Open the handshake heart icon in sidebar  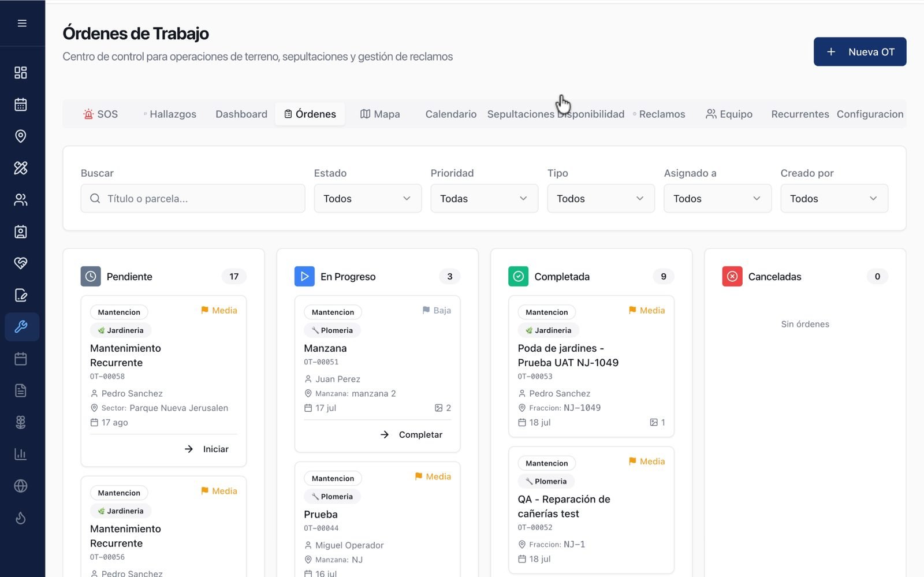[21, 263]
